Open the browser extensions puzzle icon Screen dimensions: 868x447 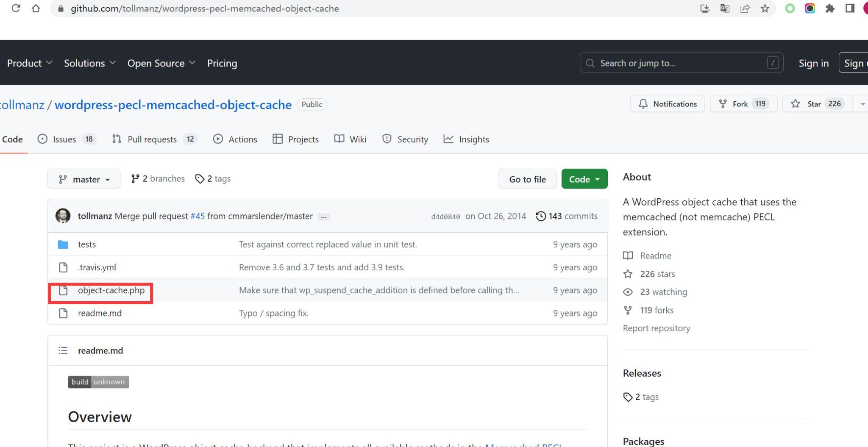830,8
